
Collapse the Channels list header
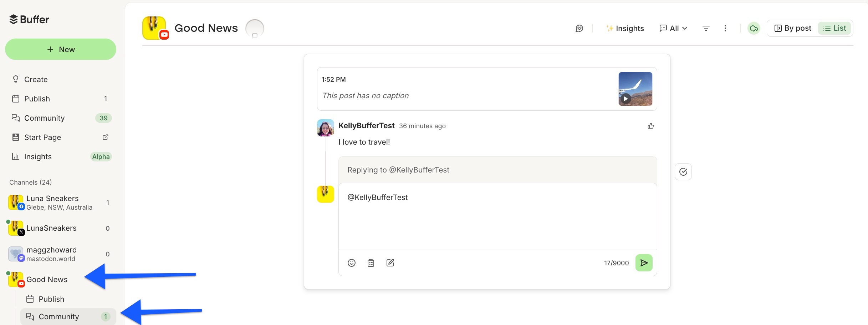point(30,182)
